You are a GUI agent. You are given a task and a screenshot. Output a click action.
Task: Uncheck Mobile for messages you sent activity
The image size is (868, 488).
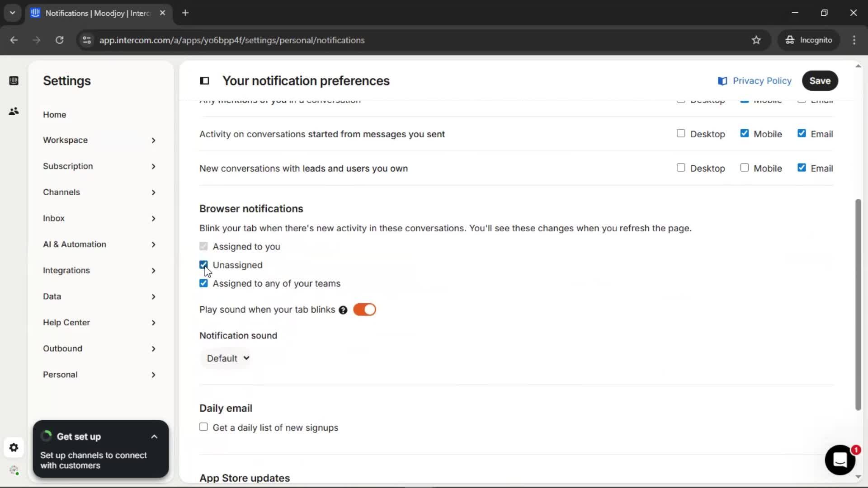744,133
